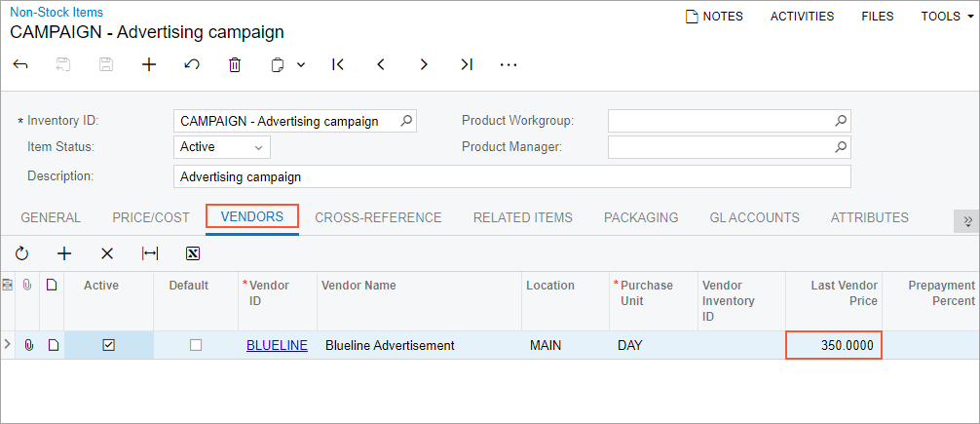This screenshot has height=424, width=980.
Task: Open the GL Accounts tab
Action: click(754, 217)
